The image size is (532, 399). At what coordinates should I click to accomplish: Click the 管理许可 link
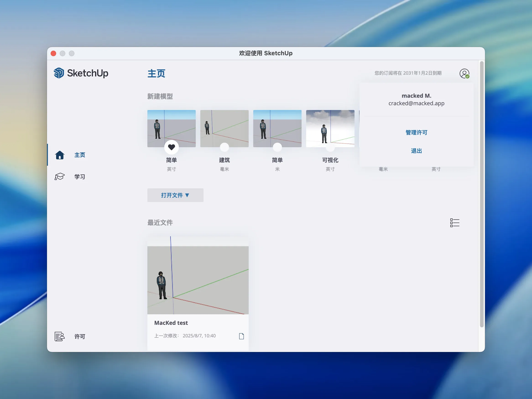(x=416, y=132)
